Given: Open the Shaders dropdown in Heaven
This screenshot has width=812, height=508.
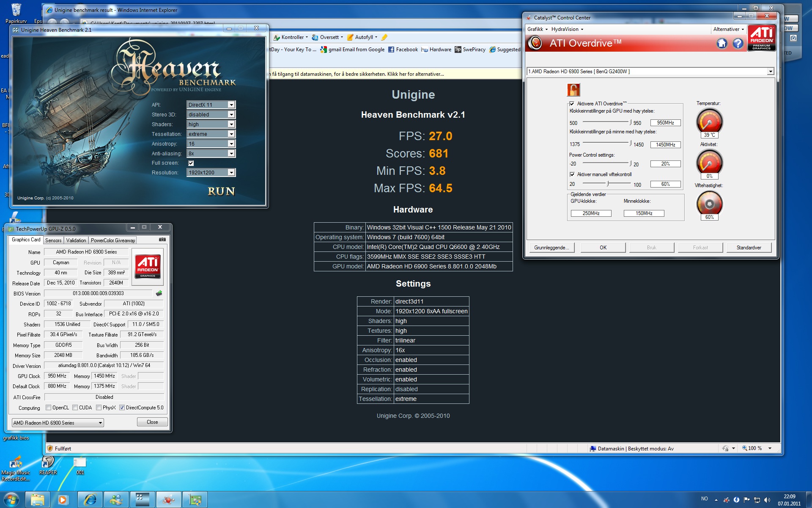Looking at the screenshot, I should [x=211, y=124].
